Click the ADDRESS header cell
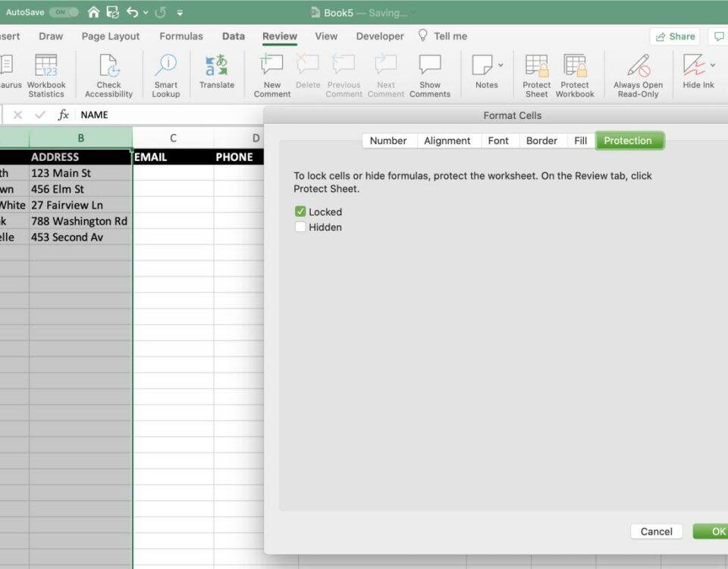Viewport: 728px width, 569px height. tap(81, 157)
